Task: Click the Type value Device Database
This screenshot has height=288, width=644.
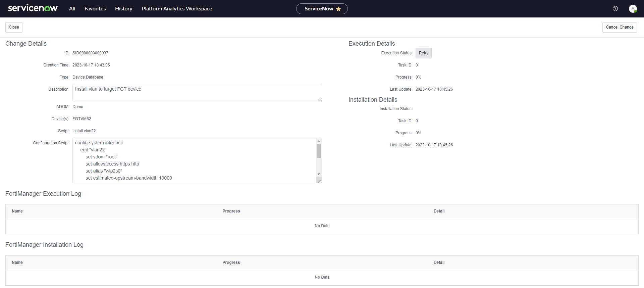Action: 88,77
